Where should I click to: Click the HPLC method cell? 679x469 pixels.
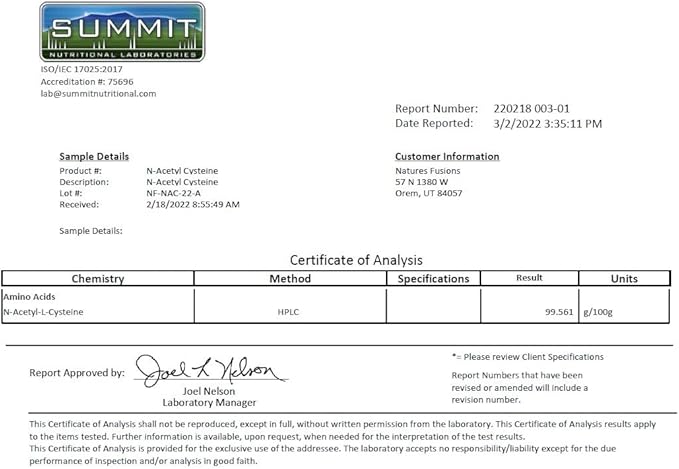(290, 312)
